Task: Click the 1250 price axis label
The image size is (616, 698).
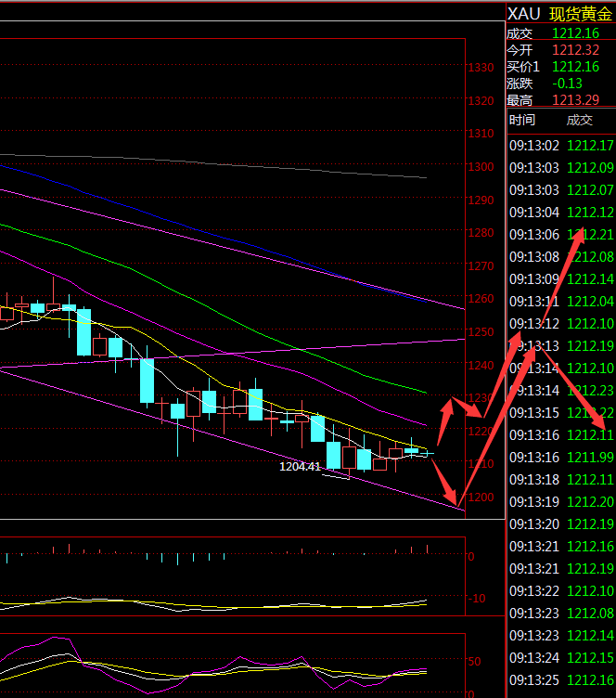Action: coord(481,332)
